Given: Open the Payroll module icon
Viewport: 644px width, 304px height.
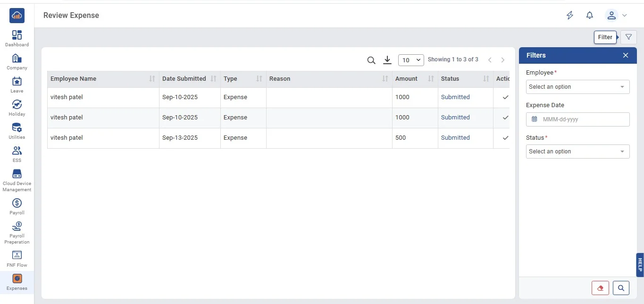Looking at the screenshot, I should click(x=17, y=206).
